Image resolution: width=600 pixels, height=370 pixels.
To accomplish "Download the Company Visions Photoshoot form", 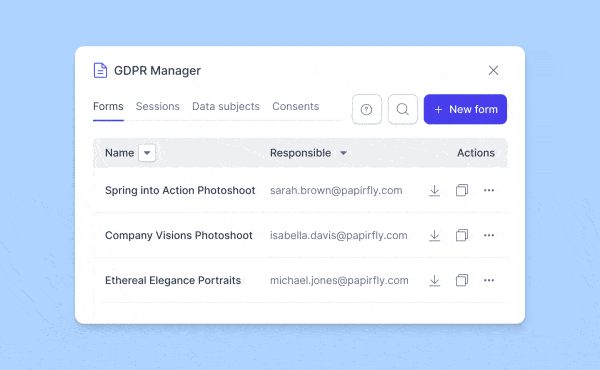I will pos(434,235).
